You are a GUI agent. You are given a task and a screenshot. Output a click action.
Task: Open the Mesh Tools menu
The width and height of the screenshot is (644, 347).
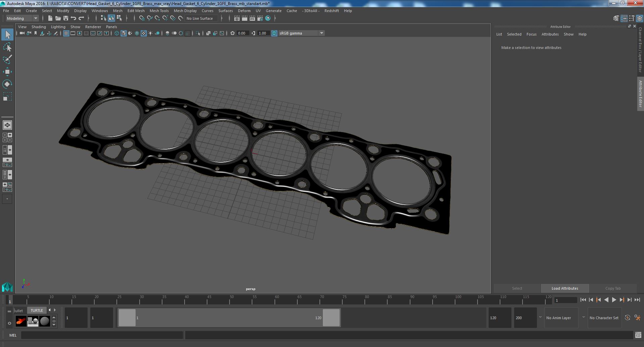click(159, 11)
